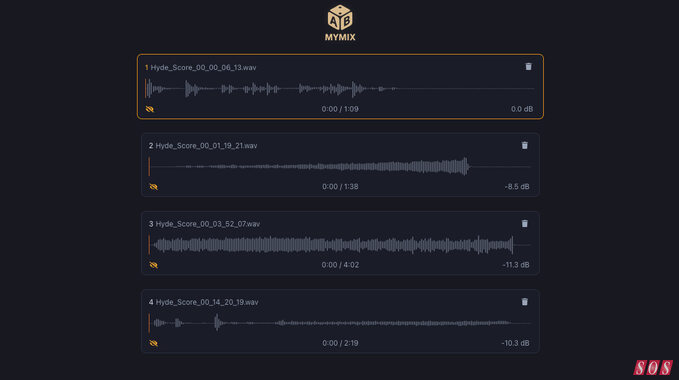Click the -11.3 dB gain value
Screen dimensions: 679x380
point(516,265)
